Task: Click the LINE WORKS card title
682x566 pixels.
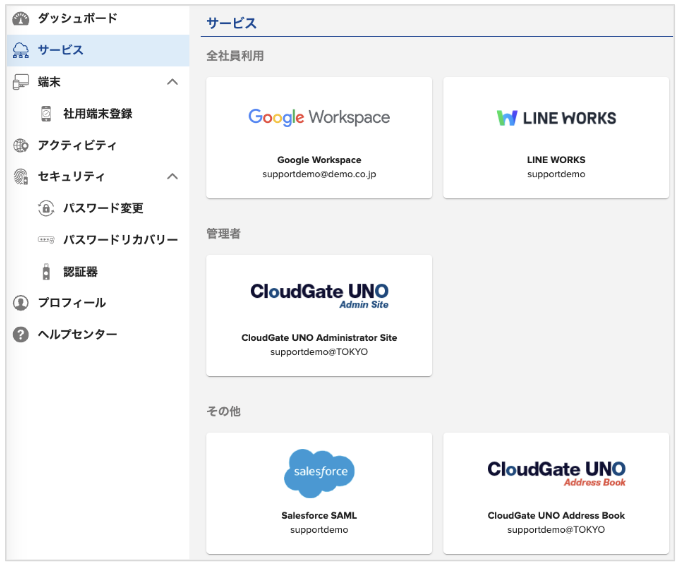Action: 556,160
